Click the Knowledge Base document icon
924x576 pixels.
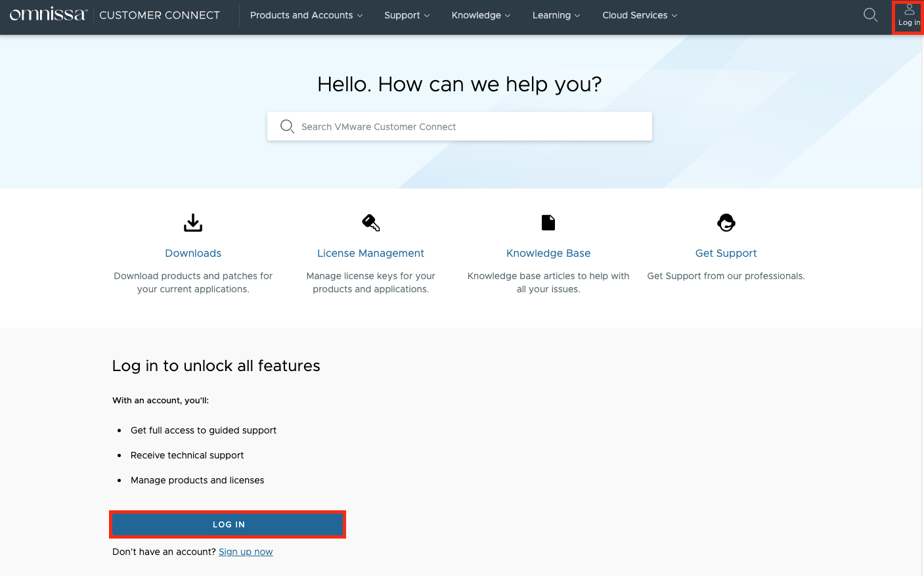tap(548, 223)
